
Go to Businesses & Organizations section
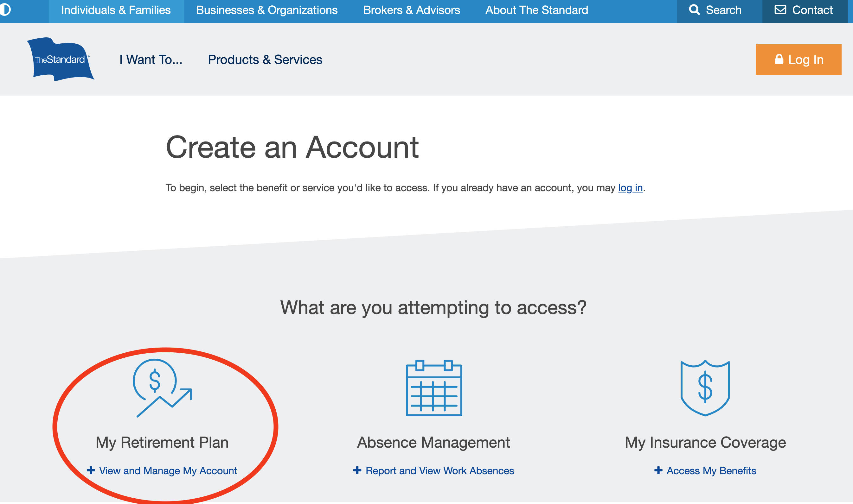tap(267, 10)
